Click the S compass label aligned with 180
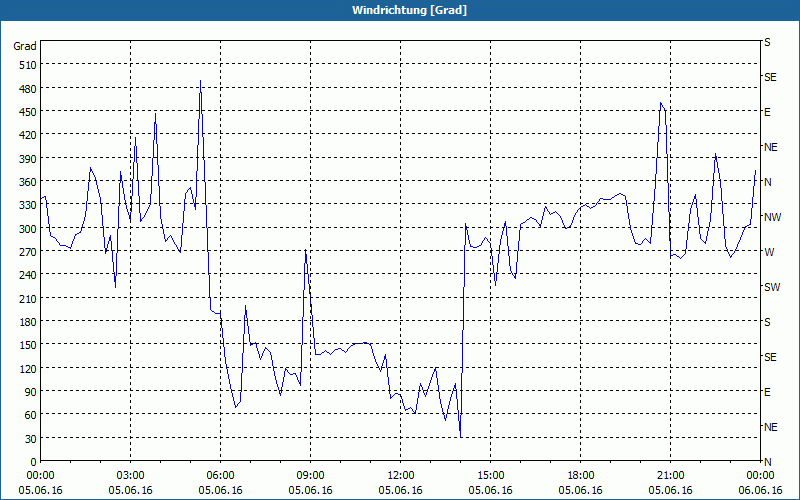800x500 pixels. [x=767, y=322]
